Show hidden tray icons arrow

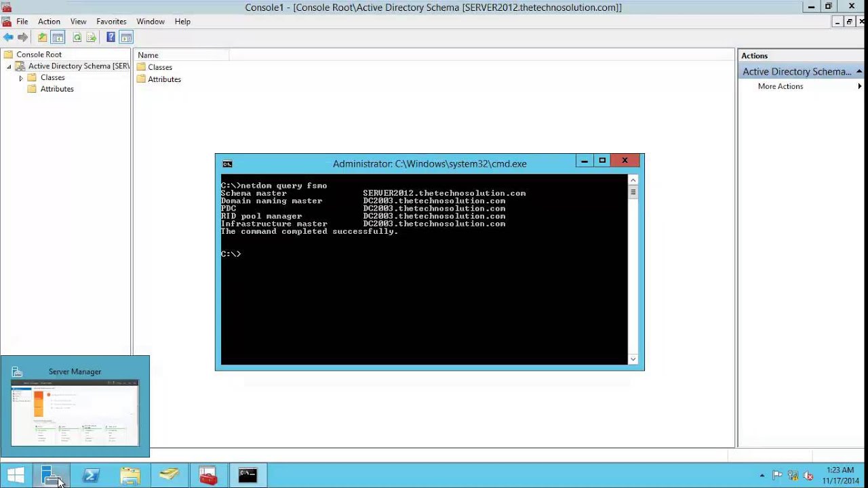pos(762,476)
